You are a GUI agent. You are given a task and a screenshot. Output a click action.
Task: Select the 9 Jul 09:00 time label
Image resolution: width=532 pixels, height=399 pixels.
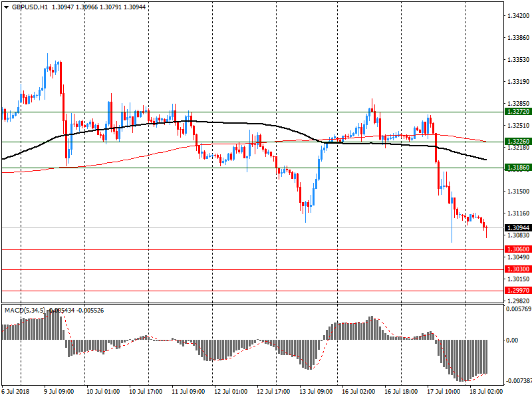pos(59,392)
